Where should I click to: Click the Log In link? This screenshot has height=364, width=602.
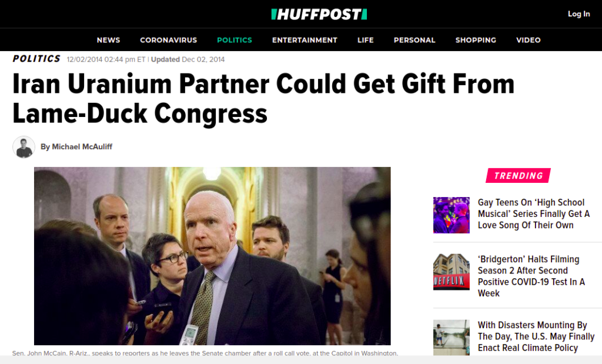coord(578,14)
